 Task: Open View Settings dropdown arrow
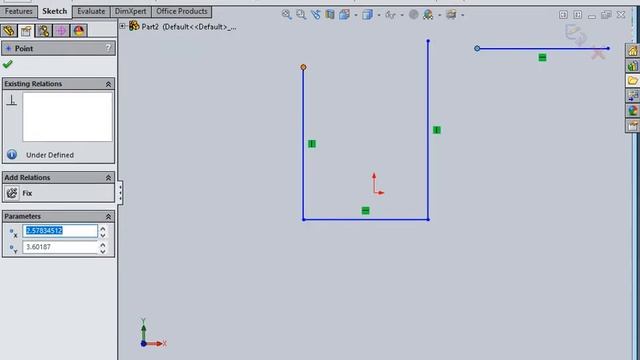pyautogui.click(x=462, y=15)
